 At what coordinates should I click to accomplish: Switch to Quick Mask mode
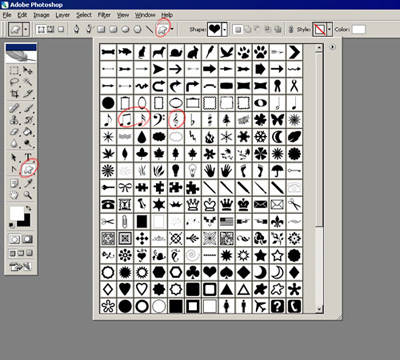[27, 239]
